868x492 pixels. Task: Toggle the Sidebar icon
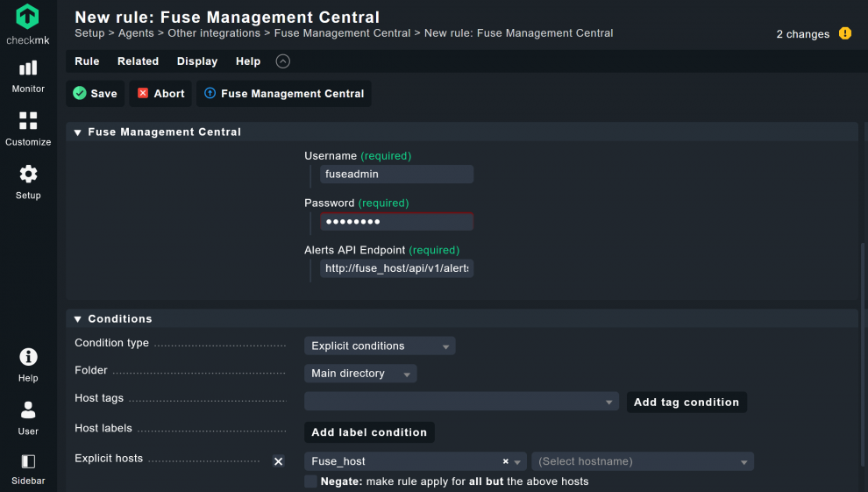28,469
